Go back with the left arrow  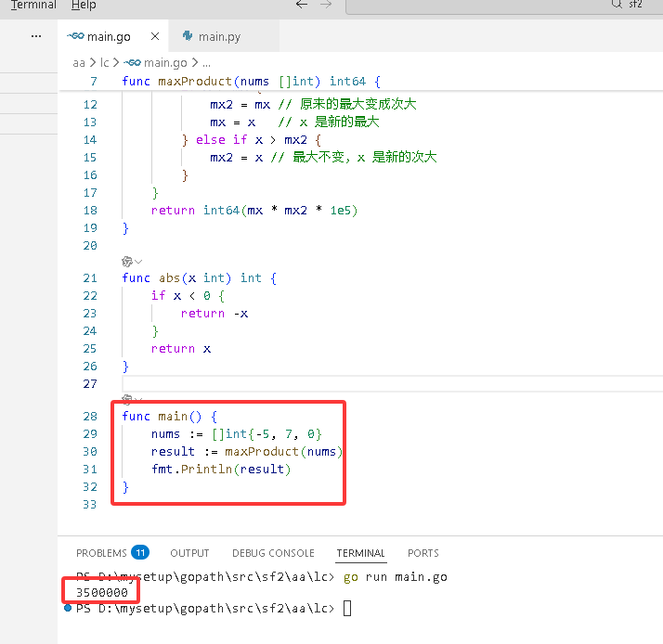[302, 5]
